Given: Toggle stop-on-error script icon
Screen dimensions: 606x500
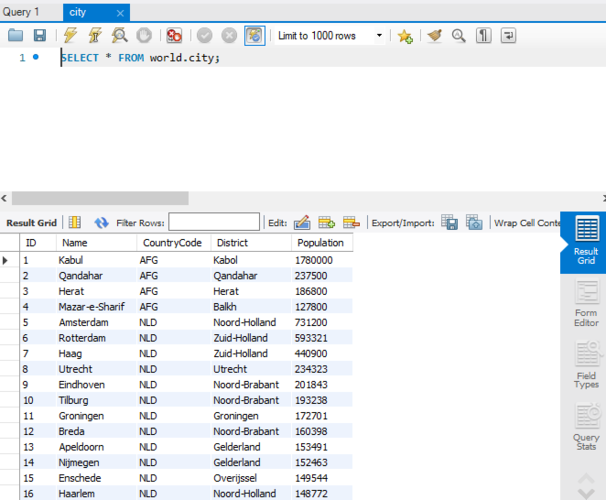Looking at the screenshot, I should (174, 36).
